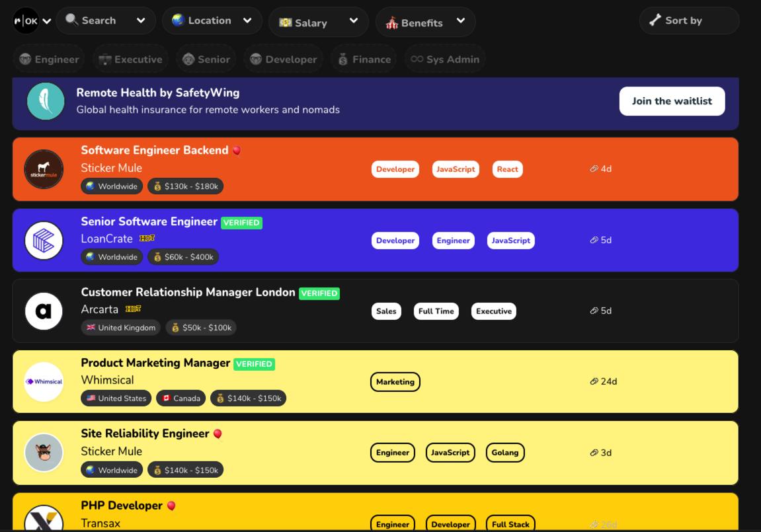Click the VERIFIED badge on Product Marketing Manager

(255, 364)
